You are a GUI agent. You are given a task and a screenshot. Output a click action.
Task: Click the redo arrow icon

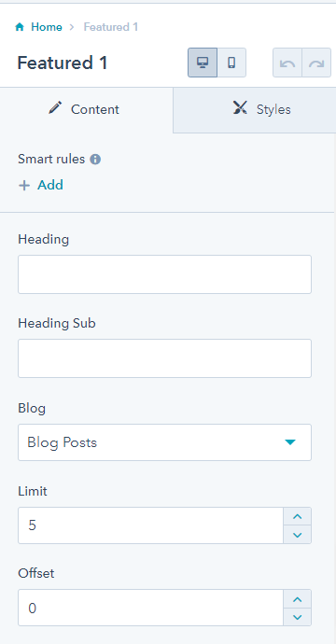tap(316, 63)
